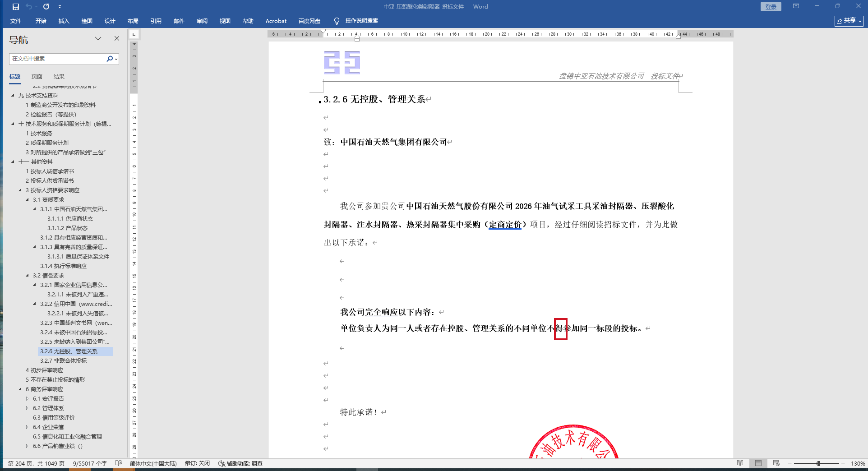Open the 邮件 ribbon tab
Screen dimensions: 868x471
(x=179, y=21)
